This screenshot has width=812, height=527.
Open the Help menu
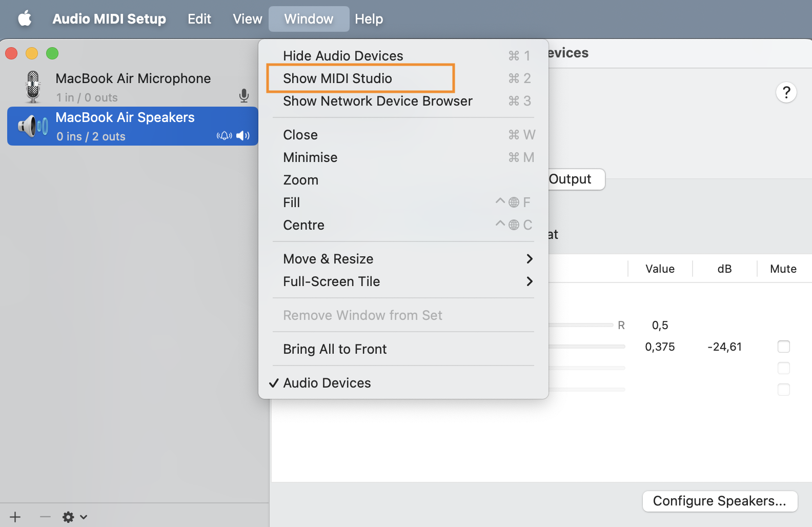(369, 19)
